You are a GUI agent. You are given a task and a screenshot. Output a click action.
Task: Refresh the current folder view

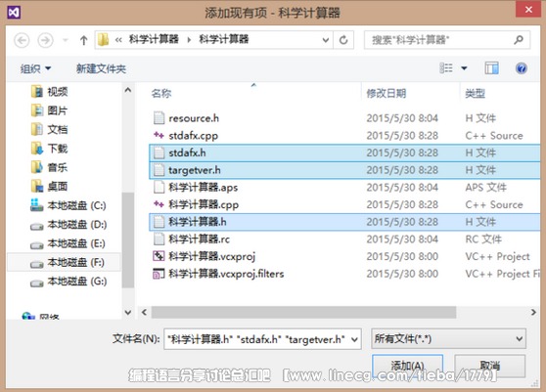pyautogui.click(x=343, y=40)
